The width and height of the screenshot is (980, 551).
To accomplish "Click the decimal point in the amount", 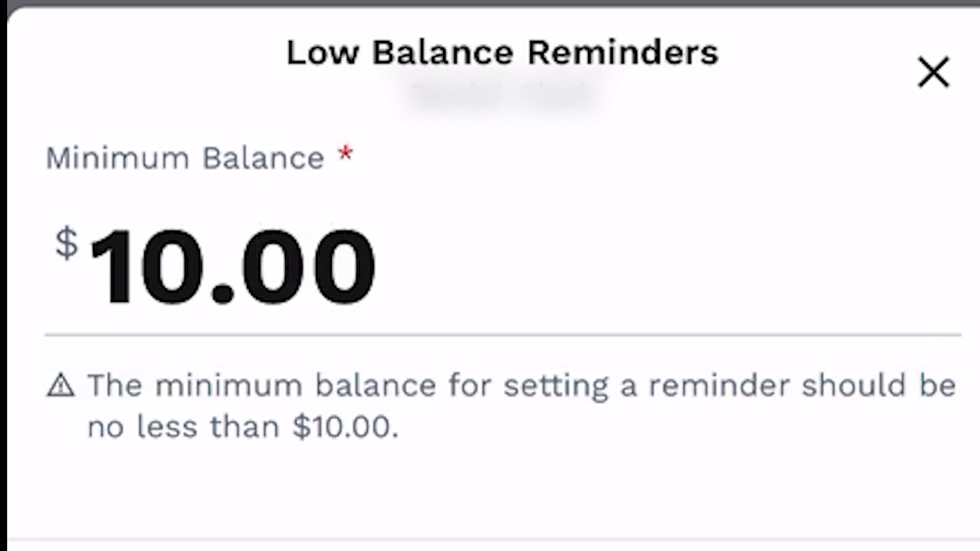I will click(223, 295).
